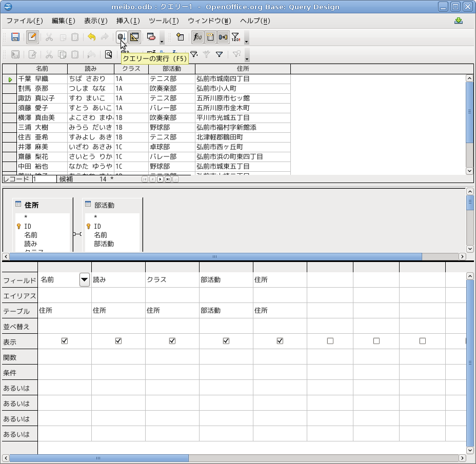Click the Save icon in the toolbar

click(15, 37)
